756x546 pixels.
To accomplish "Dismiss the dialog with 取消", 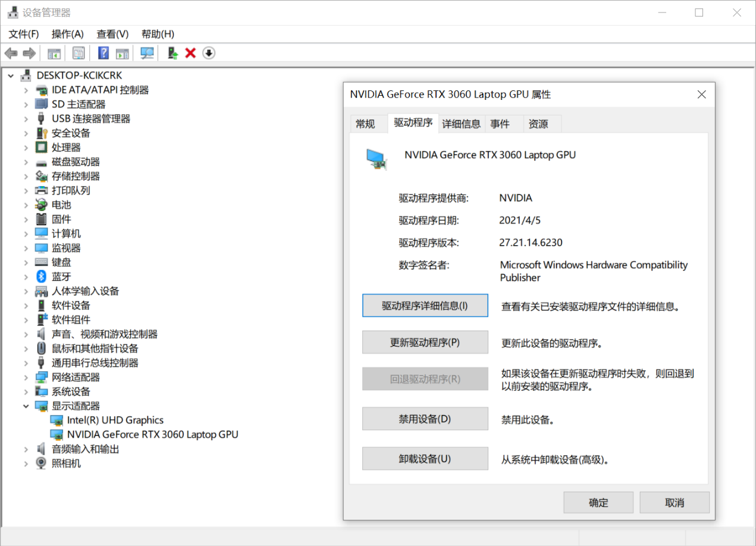I will tap(675, 503).
